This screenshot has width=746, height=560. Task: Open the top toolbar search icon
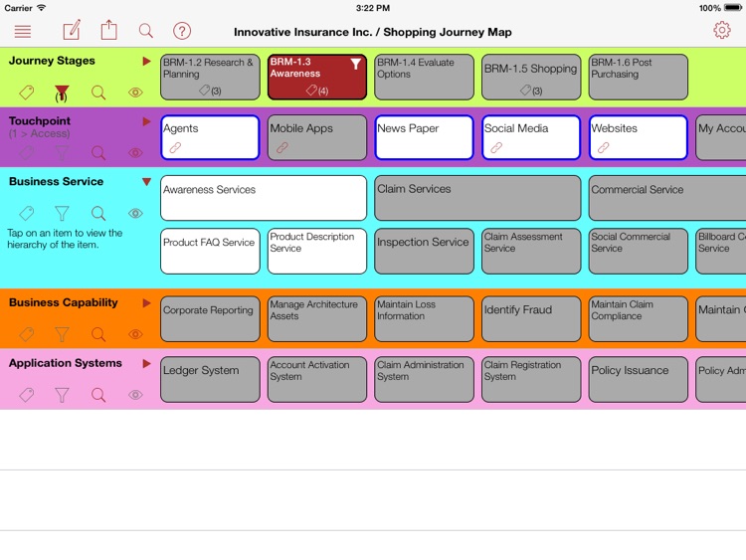tap(146, 31)
